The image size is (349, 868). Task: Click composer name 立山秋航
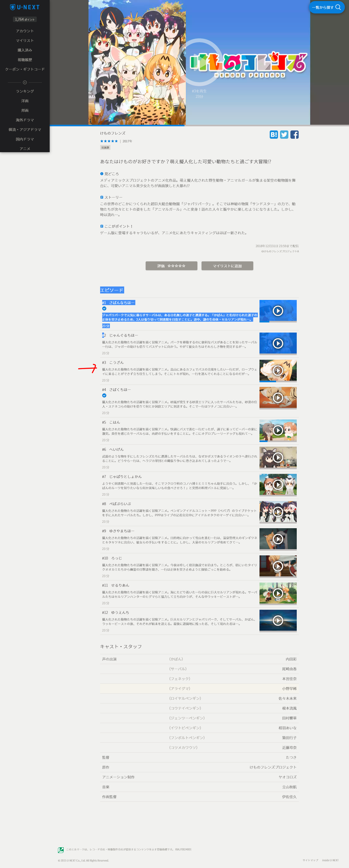pyautogui.click(x=289, y=787)
